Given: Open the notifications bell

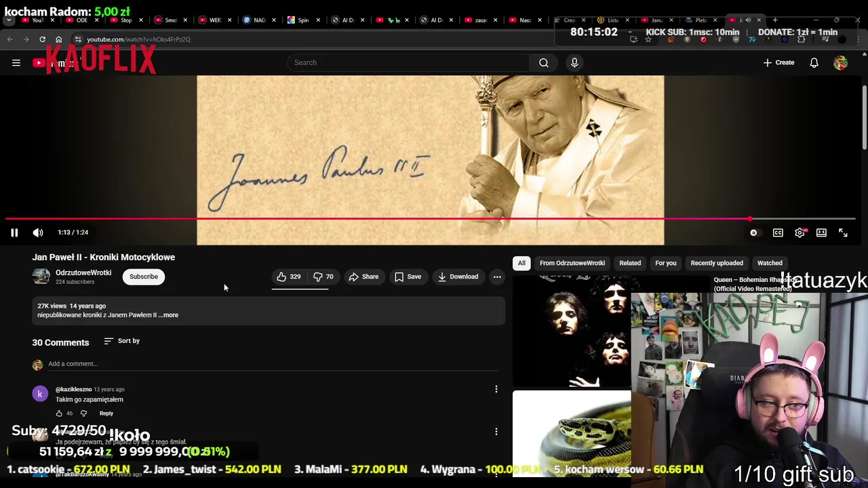Looking at the screenshot, I should 814,62.
